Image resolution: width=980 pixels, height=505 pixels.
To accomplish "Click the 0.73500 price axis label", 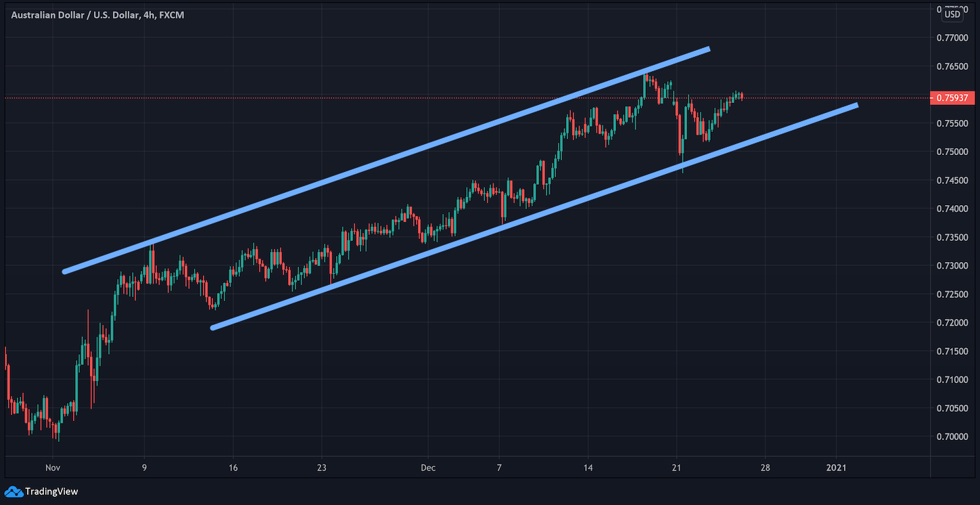I will (x=952, y=237).
